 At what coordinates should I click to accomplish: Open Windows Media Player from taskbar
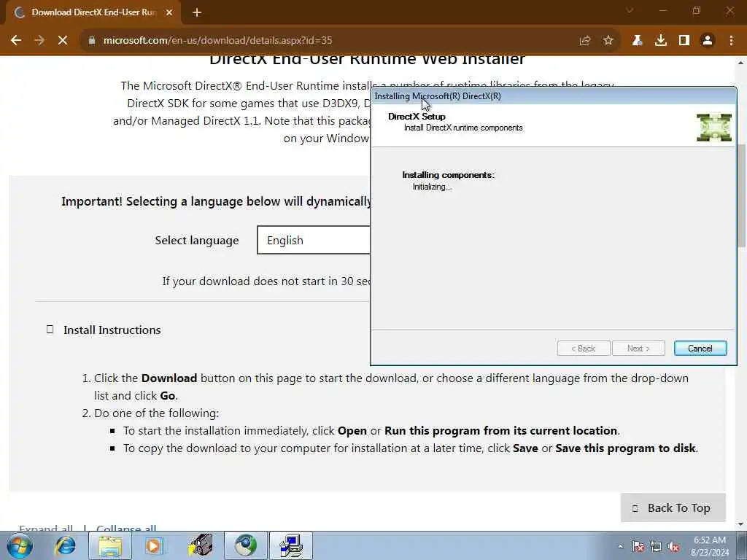pos(155,545)
